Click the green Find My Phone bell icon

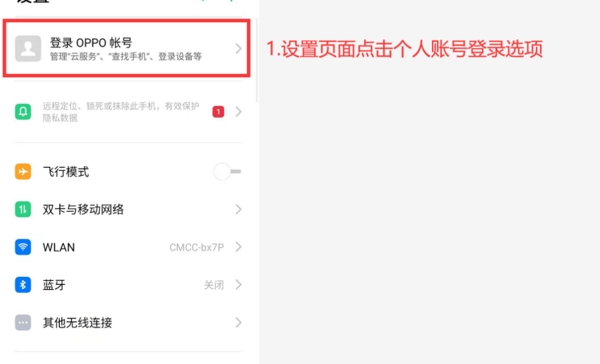[23, 112]
